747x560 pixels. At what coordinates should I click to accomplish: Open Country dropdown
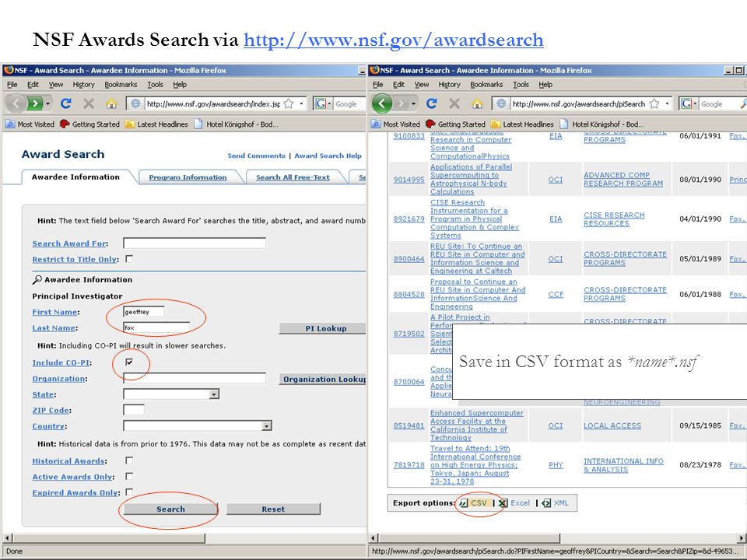(x=267, y=425)
